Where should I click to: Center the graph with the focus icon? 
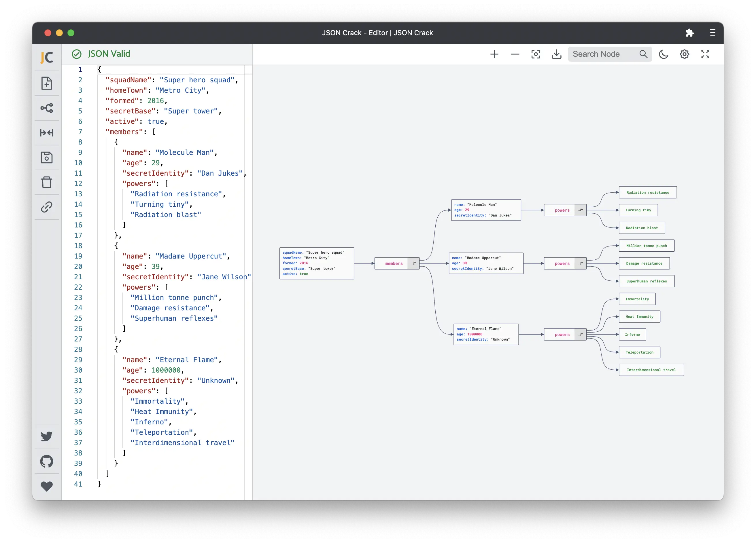(536, 54)
